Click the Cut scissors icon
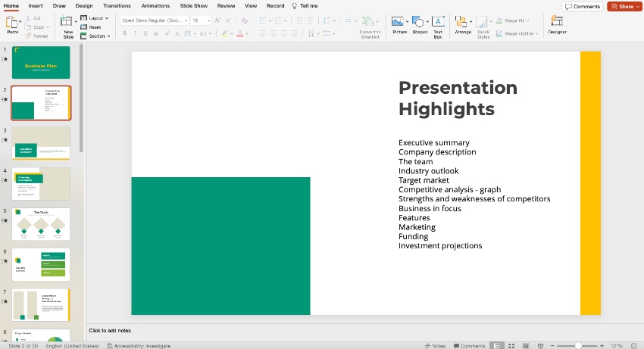The width and height of the screenshot is (644, 349). [x=28, y=18]
